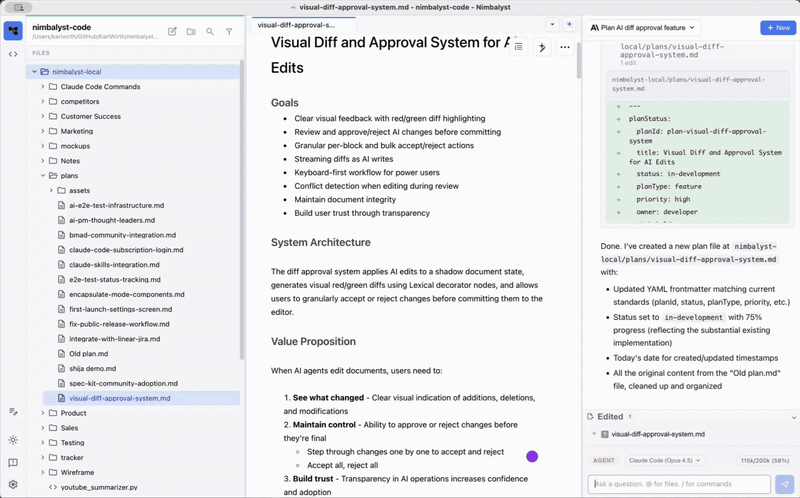Click the blue sparkle AI icon

pyautogui.click(x=569, y=24)
